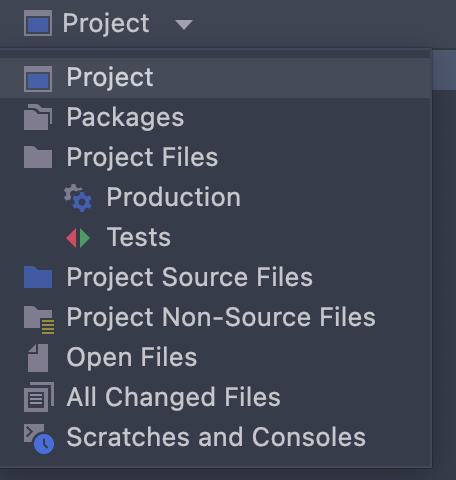Choose Production scope
The image size is (456, 480).
[x=215, y=197]
